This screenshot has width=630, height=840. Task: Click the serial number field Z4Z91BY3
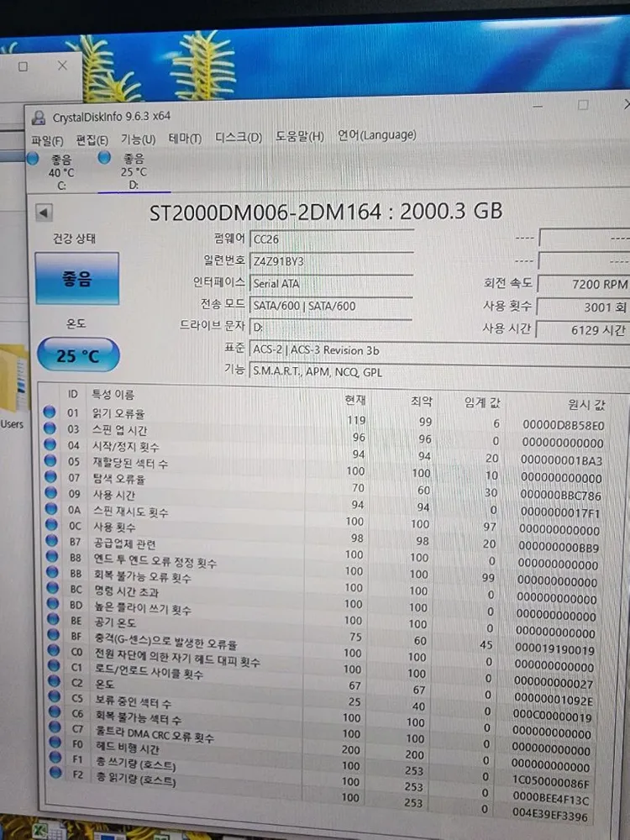click(x=331, y=261)
